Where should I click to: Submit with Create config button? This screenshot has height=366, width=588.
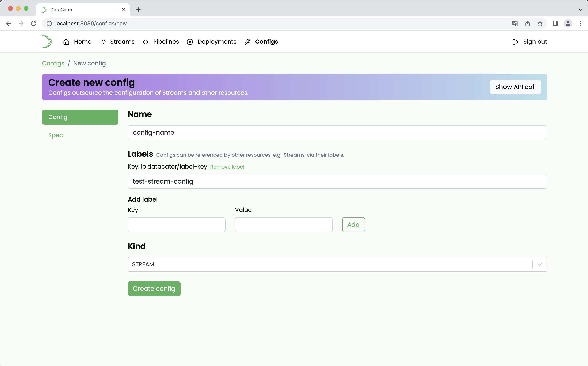coord(154,289)
